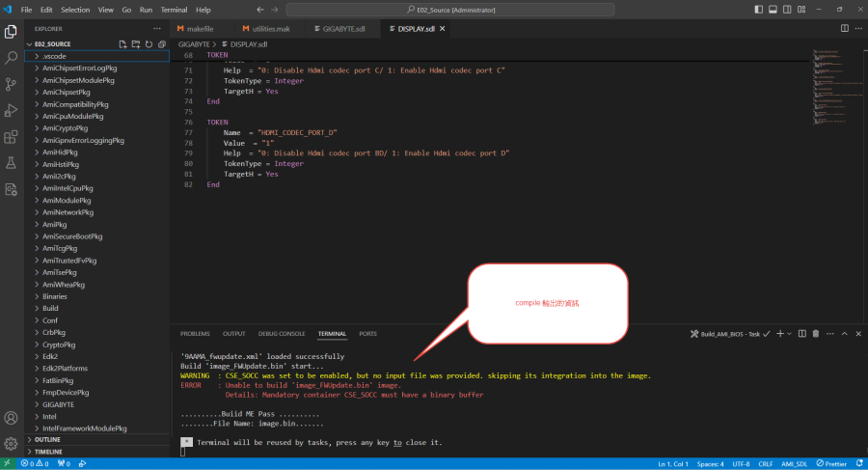Open the Extensions view
This screenshot has height=470, width=868.
[x=11, y=136]
